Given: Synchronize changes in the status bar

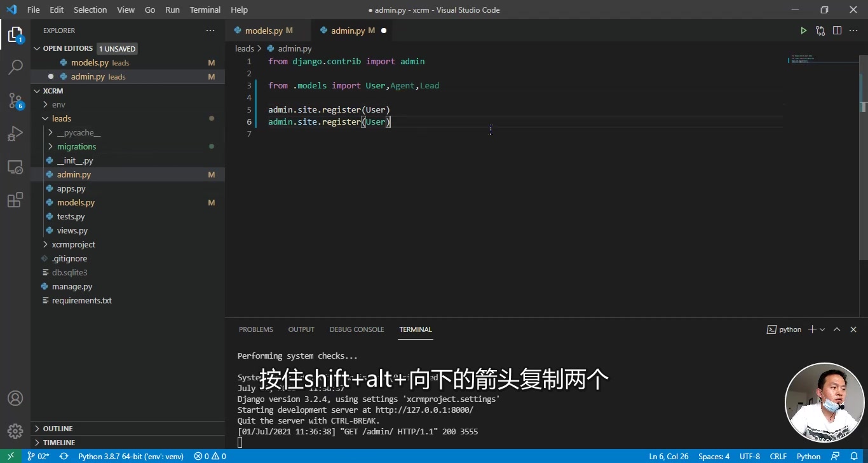Looking at the screenshot, I should pyautogui.click(x=64, y=456).
